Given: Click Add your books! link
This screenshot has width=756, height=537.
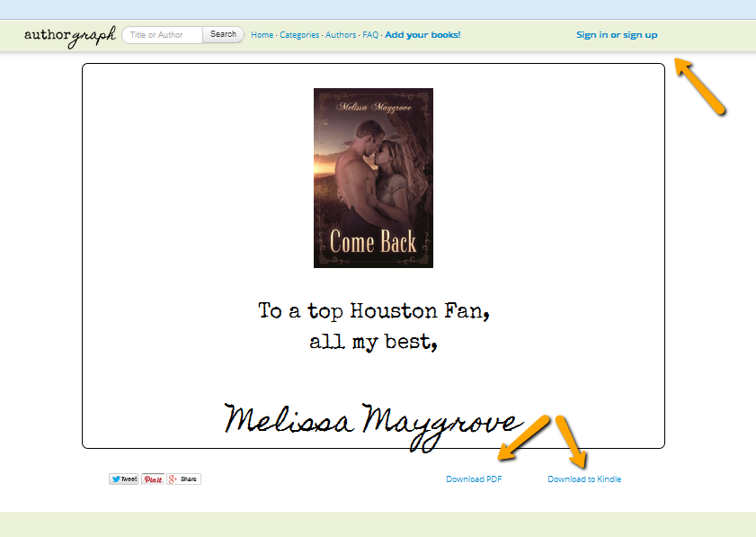Looking at the screenshot, I should point(422,35).
